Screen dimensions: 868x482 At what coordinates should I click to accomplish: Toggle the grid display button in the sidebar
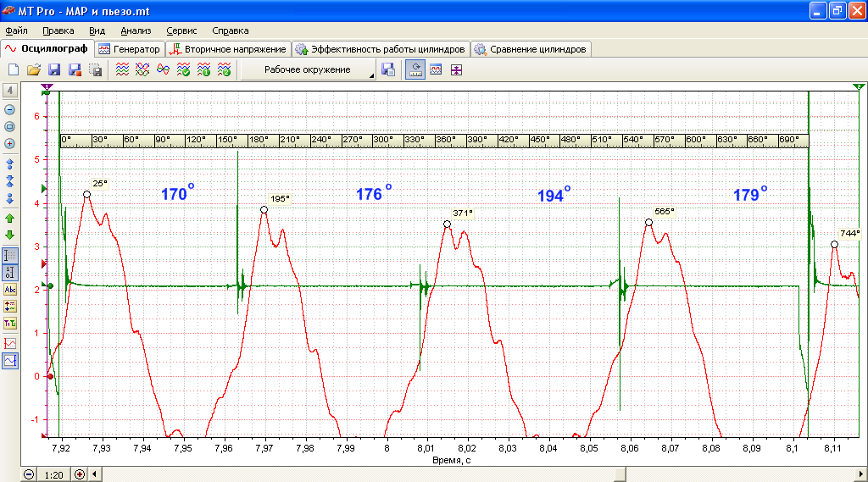(x=10, y=256)
